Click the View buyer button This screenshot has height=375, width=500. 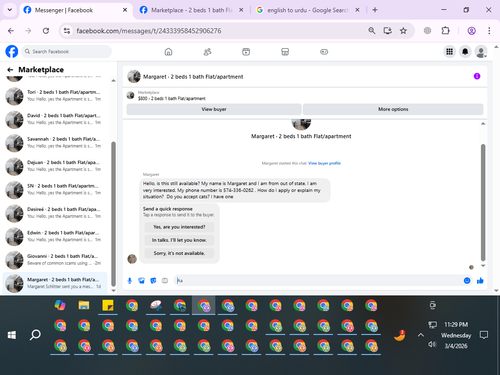(214, 109)
